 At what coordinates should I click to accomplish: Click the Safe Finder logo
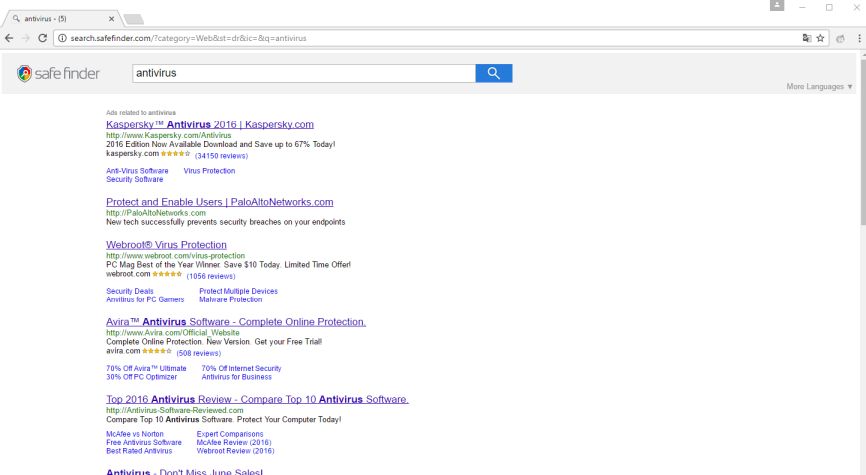click(58, 73)
